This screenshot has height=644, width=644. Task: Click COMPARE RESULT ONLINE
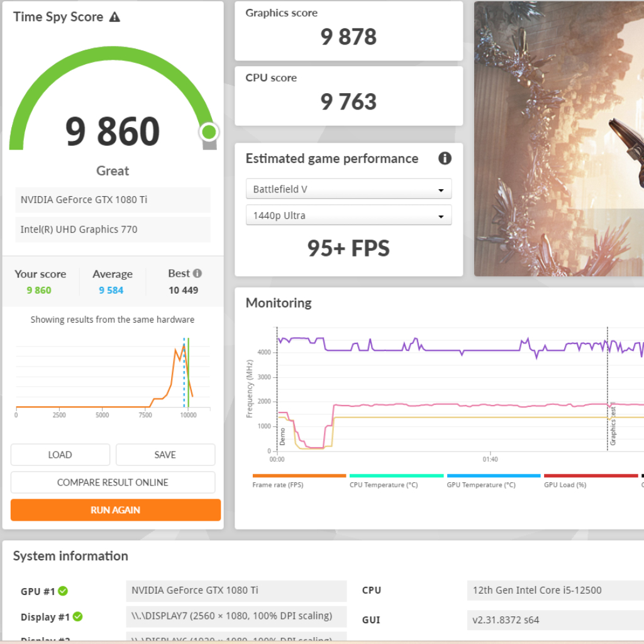tap(113, 482)
